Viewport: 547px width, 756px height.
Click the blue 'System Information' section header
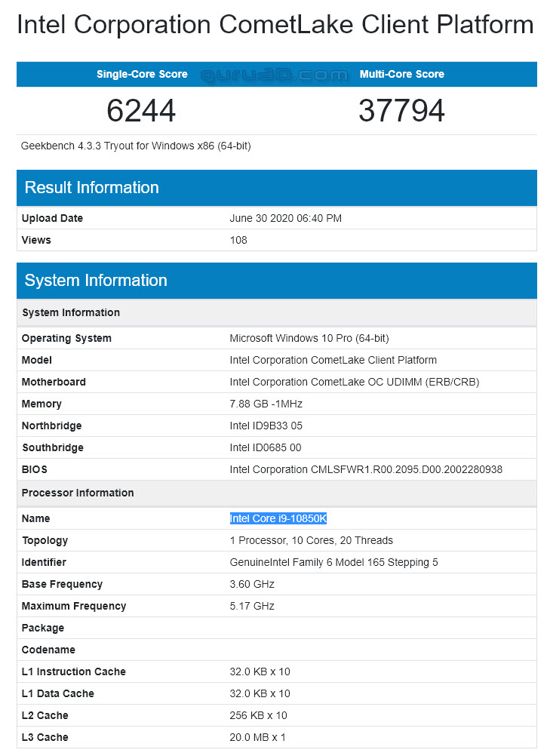(277, 281)
